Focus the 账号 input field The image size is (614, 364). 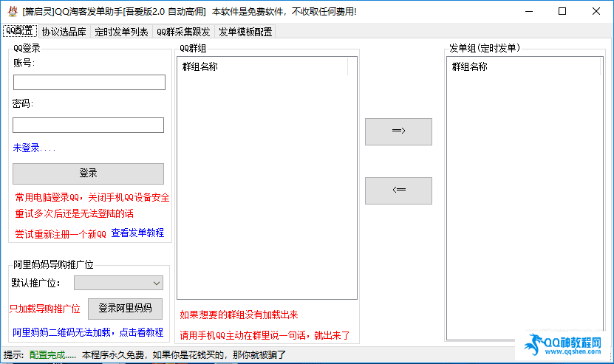pyautogui.click(x=89, y=82)
